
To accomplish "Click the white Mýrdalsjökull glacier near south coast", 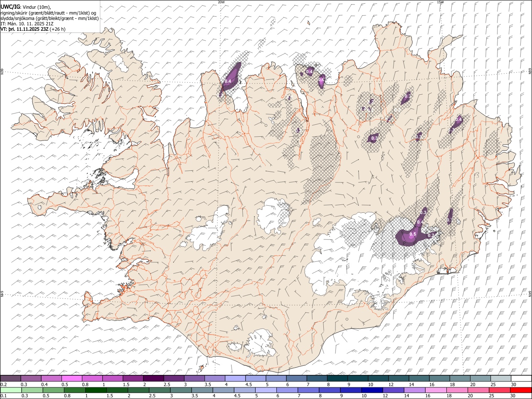I will (261, 343).
